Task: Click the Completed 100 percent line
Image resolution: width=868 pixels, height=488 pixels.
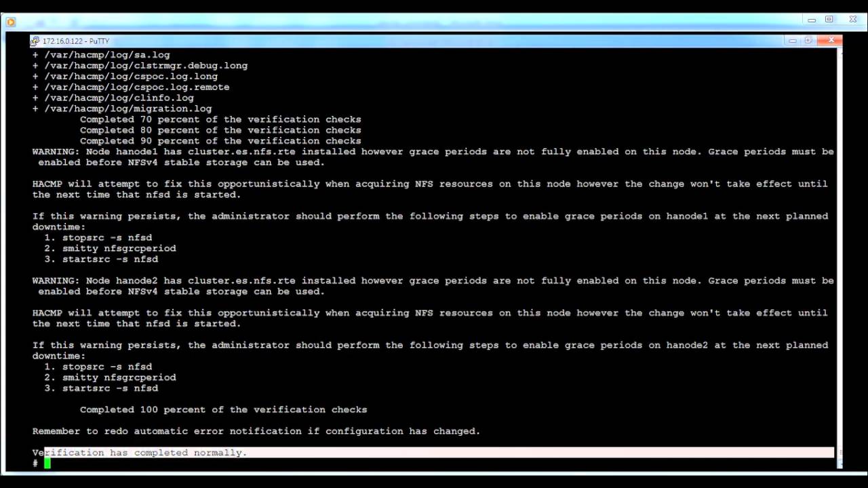Action: [223, 409]
